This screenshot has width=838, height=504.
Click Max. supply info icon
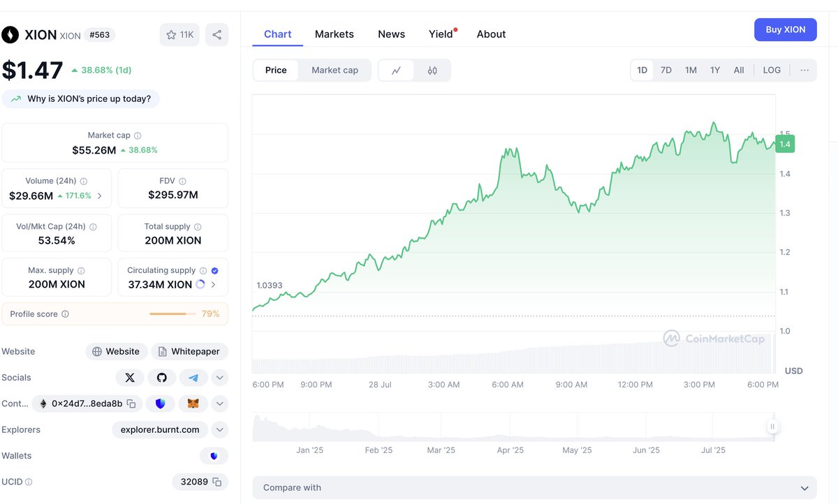pyautogui.click(x=81, y=271)
